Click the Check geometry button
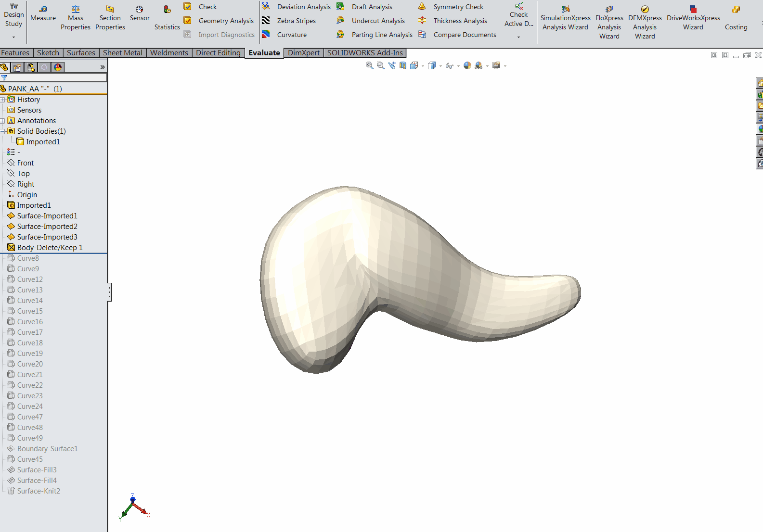The width and height of the screenshot is (763, 532). [x=201, y=7]
